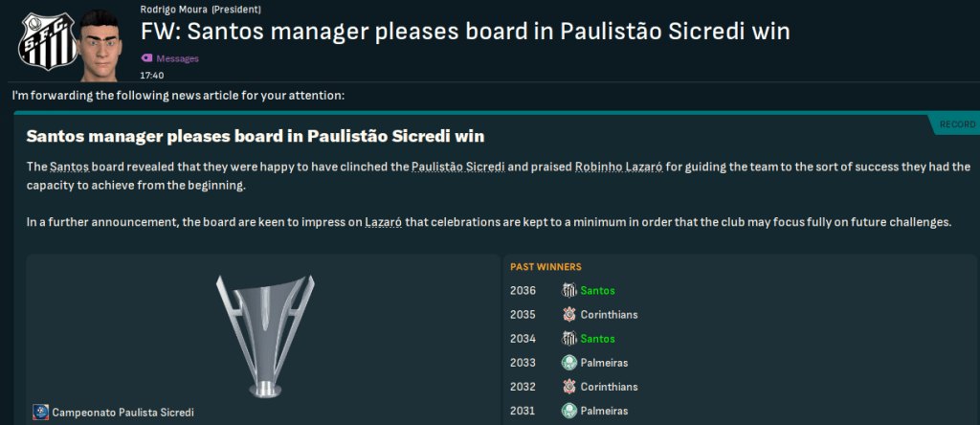Select the 2036 Santos name in past winners

point(597,290)
